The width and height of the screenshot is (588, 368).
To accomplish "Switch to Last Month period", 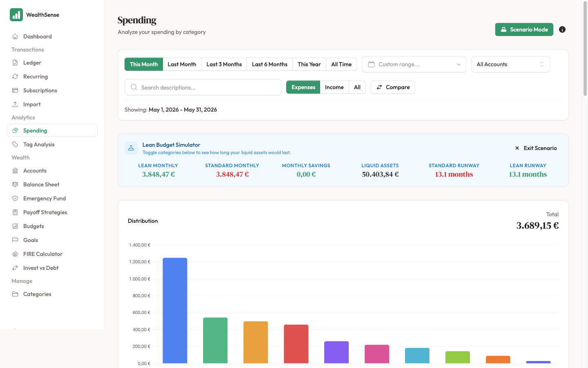I will [182, 64].
